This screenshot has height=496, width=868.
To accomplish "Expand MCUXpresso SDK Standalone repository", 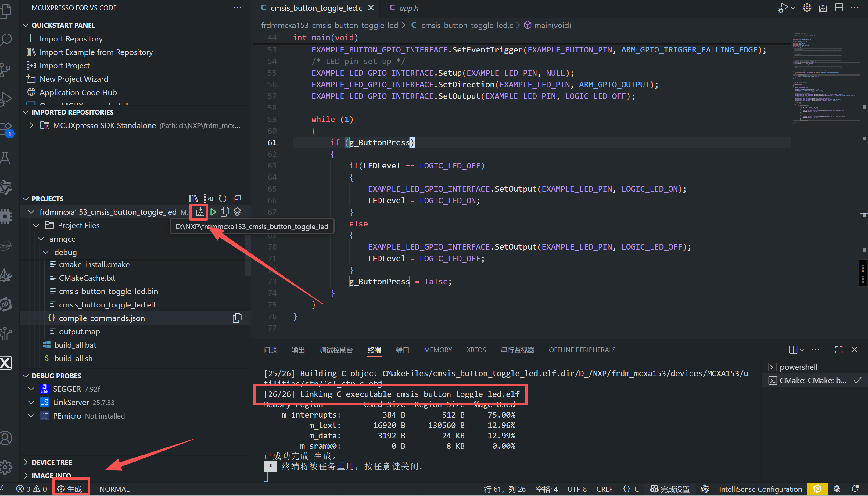I will click(31, 125).
